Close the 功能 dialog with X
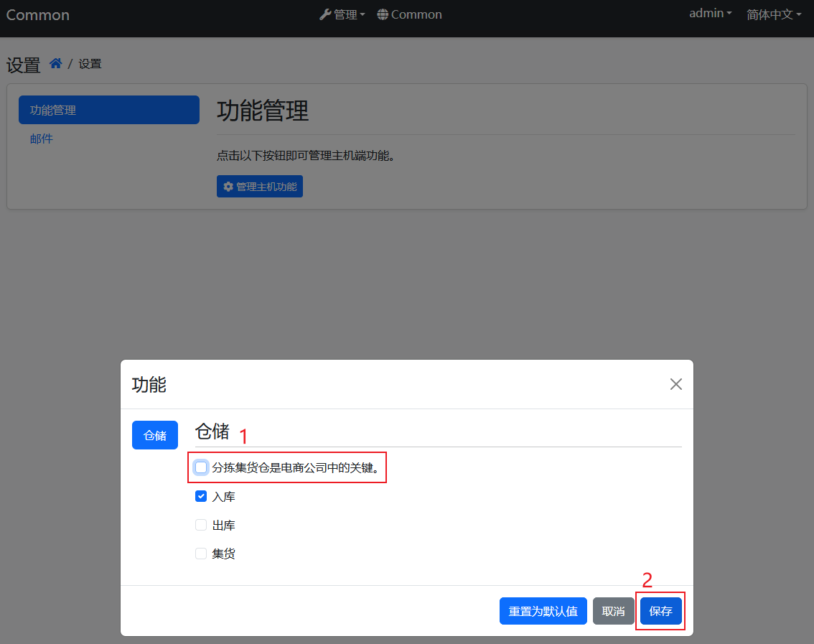 click(676, 384)
